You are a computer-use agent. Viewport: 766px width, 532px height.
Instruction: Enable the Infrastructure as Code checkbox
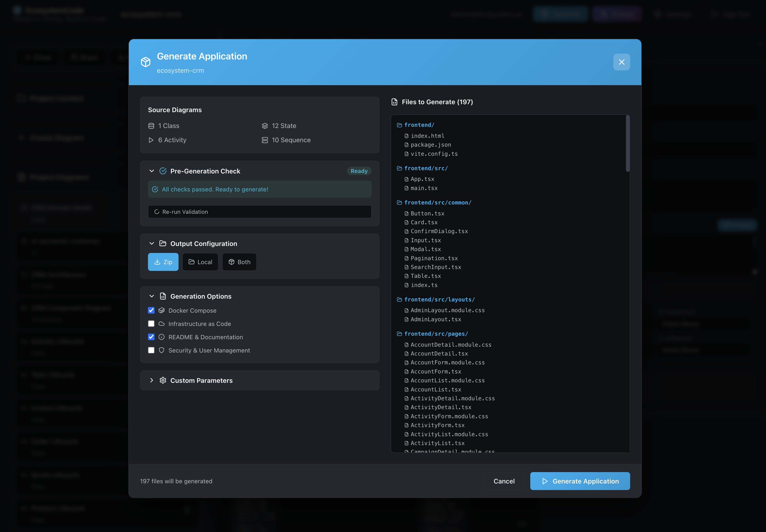[151, 323]
